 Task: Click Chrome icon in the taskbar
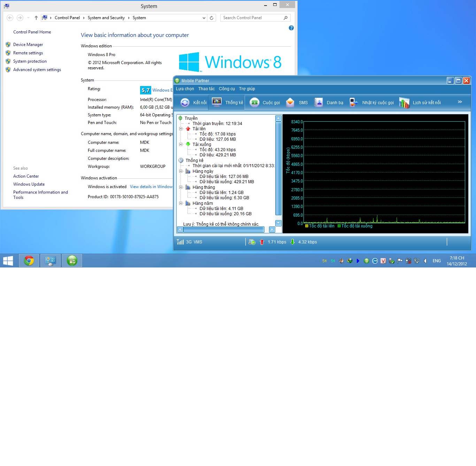(x=29, y=261)
